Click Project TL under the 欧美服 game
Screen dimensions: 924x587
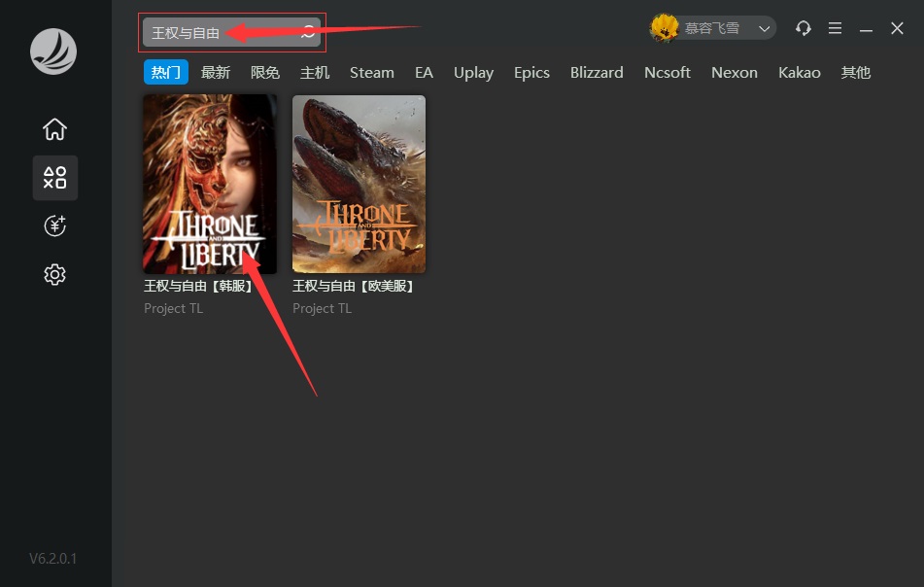[x=322, y=308]
